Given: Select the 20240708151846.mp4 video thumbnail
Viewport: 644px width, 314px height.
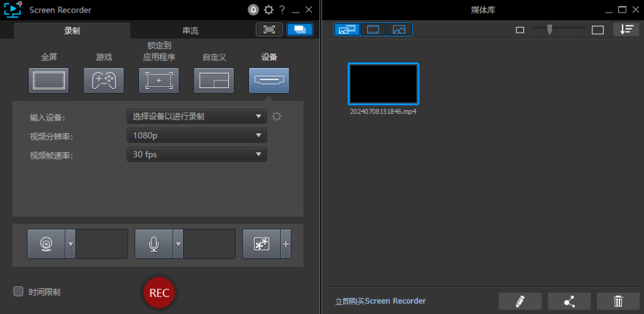Looking at the screenshot, I should tap(383, 84).
